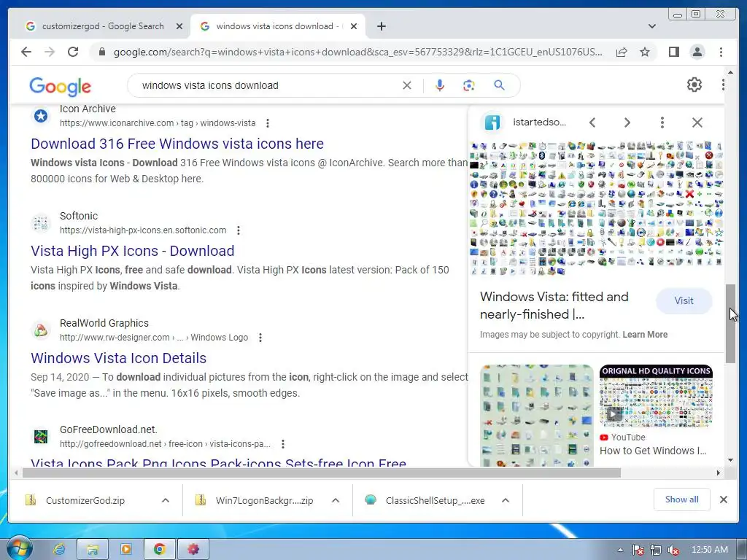
Task: Switch to customizergod Google Search tab
Action: pos(103,26)
